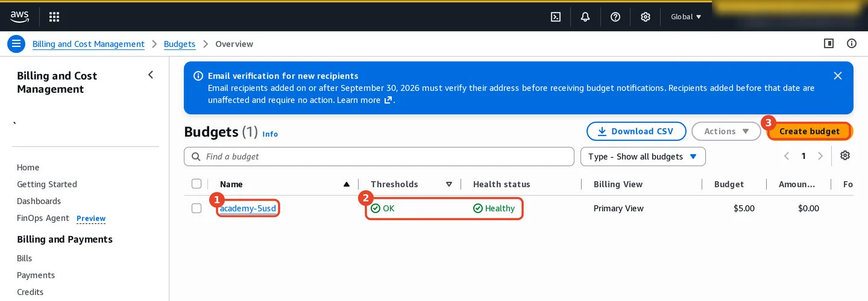
Task: Go to Dashboards in sidebar
Action: (x=39, y=201)
